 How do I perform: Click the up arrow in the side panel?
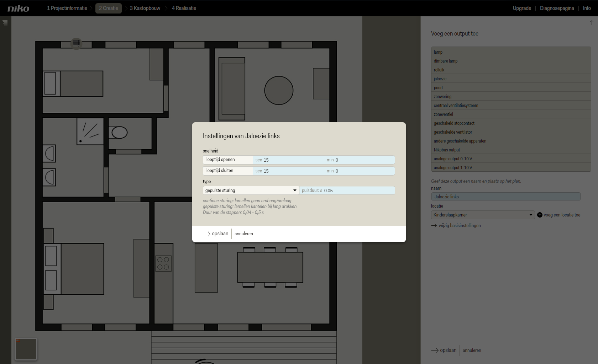point(592,23)
